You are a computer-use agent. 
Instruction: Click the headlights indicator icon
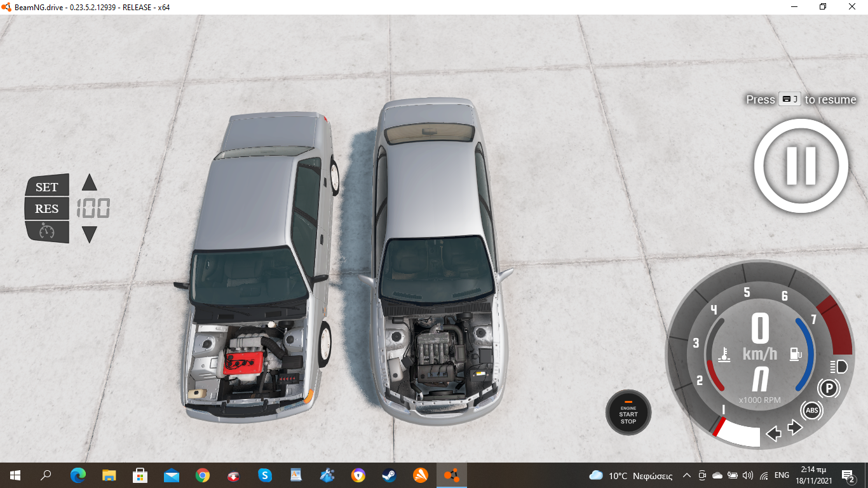pos(839,366)
